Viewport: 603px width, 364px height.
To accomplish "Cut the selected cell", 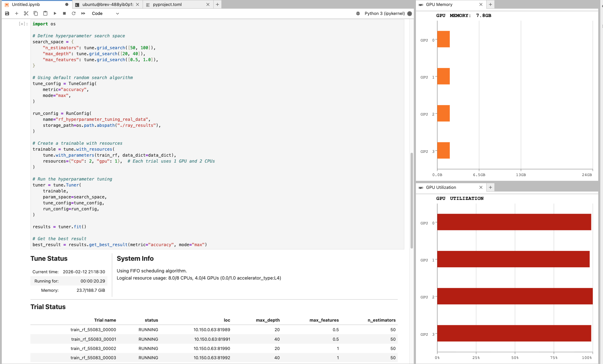I will pyautogui.click(x=26, y=13).
